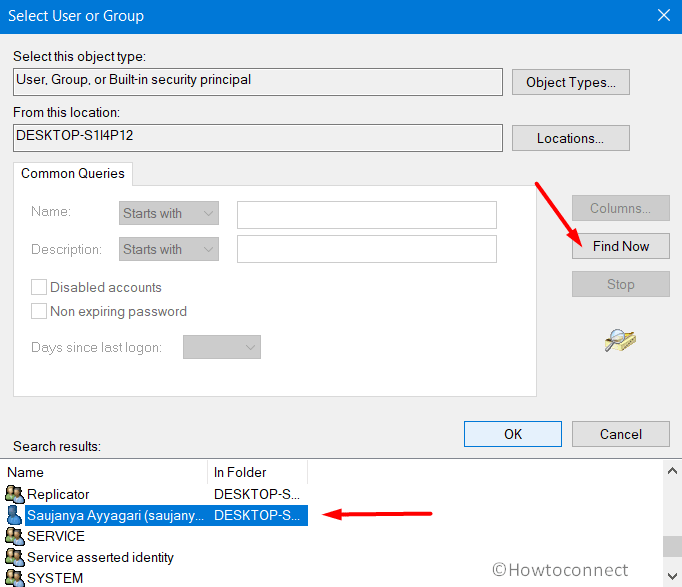
Task: Click the scrollbar down arrow in results
Action: [x=672, y=577]
